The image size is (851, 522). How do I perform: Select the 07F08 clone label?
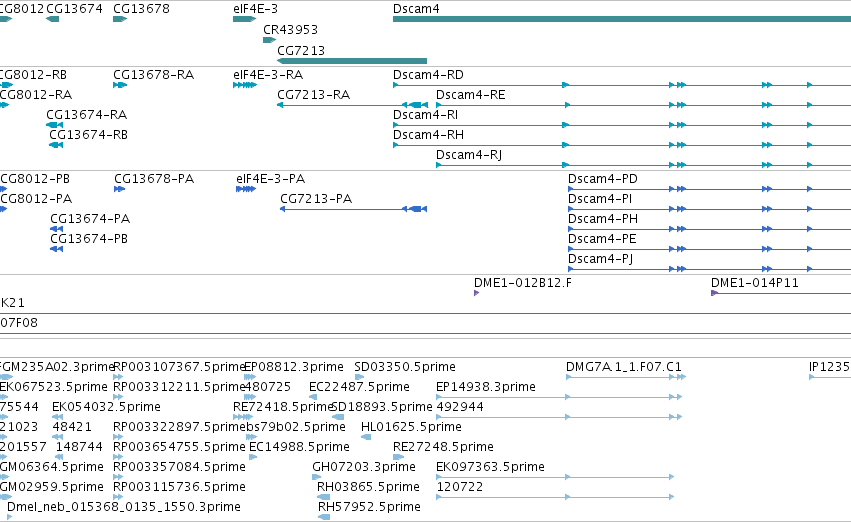[18, 323]
